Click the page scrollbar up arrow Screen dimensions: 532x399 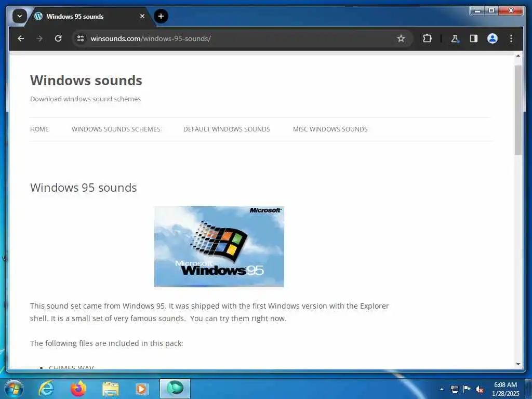(518, 56)
